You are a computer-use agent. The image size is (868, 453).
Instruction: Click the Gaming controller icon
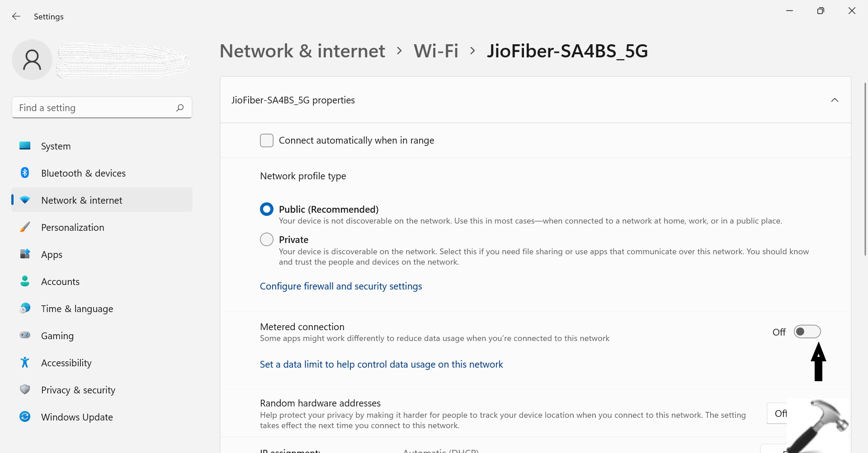[25, 336]
